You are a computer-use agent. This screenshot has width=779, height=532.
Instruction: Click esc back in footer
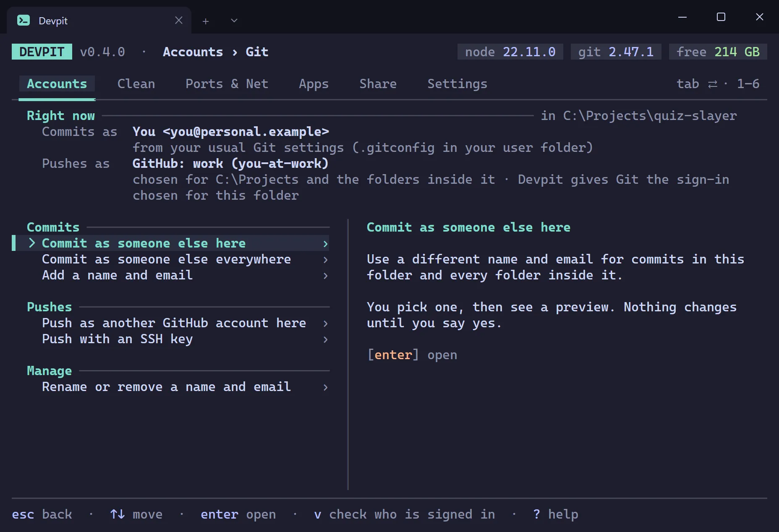click(42, 514)
